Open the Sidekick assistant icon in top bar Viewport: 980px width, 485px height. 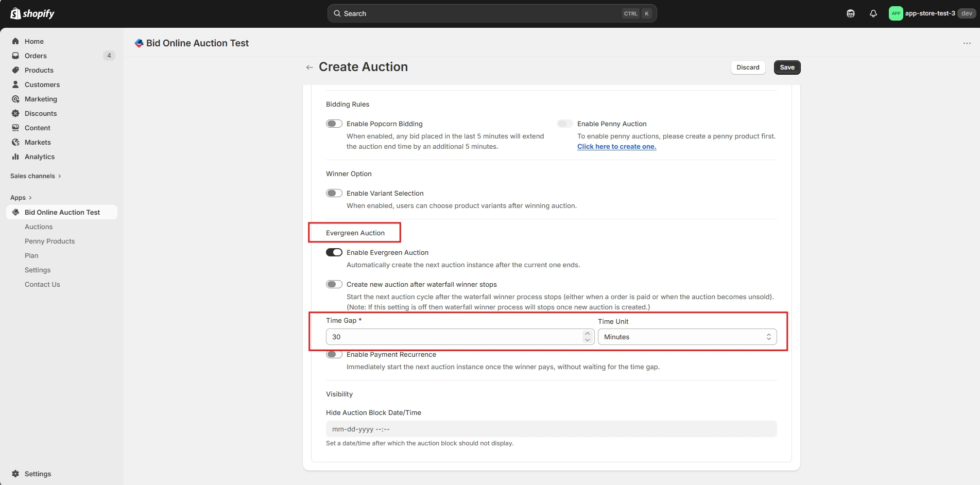pos(850,13)
